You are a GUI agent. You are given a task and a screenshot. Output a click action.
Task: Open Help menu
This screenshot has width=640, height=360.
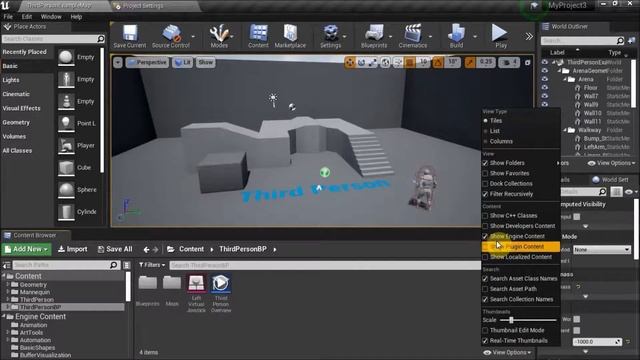tap(76, 17)
